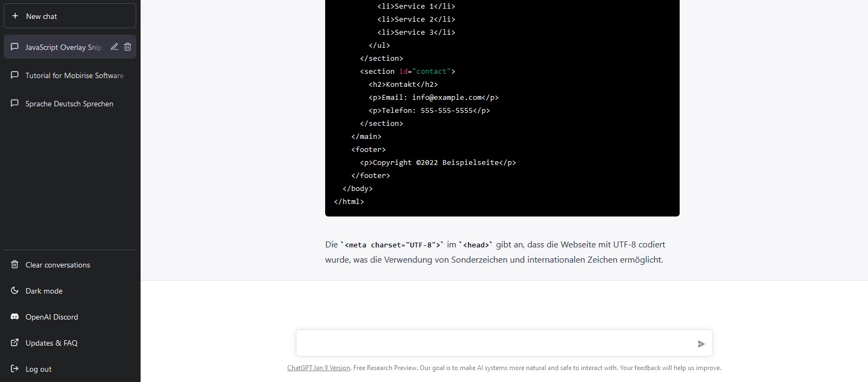Screen dimensions: 868x382
Task: Click Clear conversations in the sidebar
Action: pyautogui.click(x=58, y=265)
